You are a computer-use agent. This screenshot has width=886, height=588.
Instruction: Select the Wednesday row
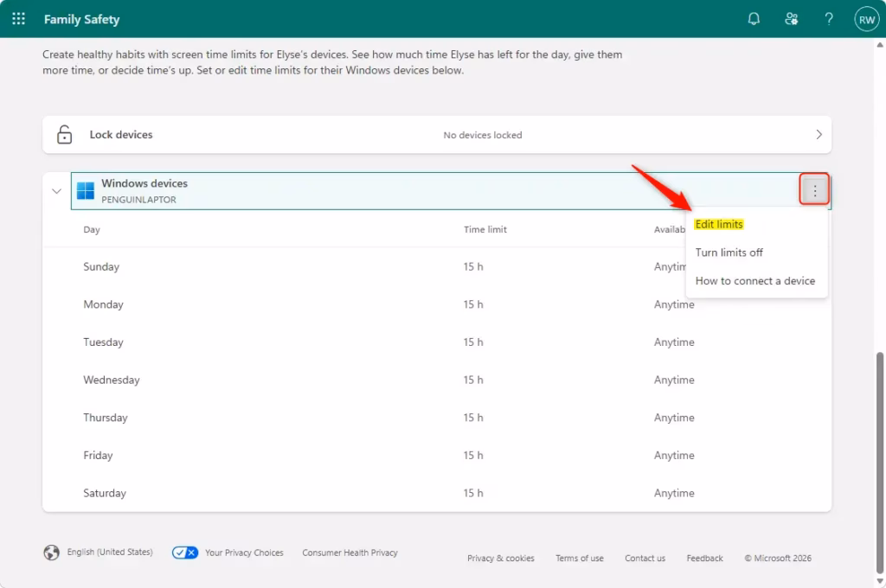tap(437, 380)
